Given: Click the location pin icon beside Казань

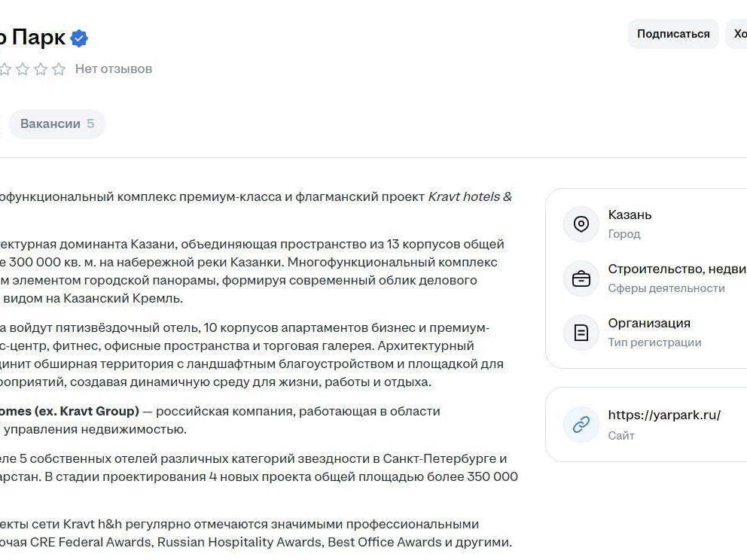Looking at the screenshot, I should click(581, 224).
